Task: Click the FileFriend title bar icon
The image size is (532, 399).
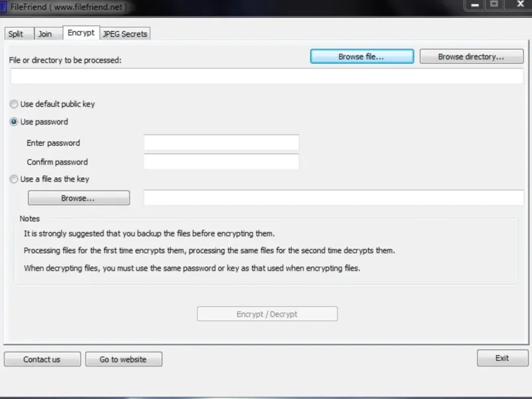Action: [3, 7]
